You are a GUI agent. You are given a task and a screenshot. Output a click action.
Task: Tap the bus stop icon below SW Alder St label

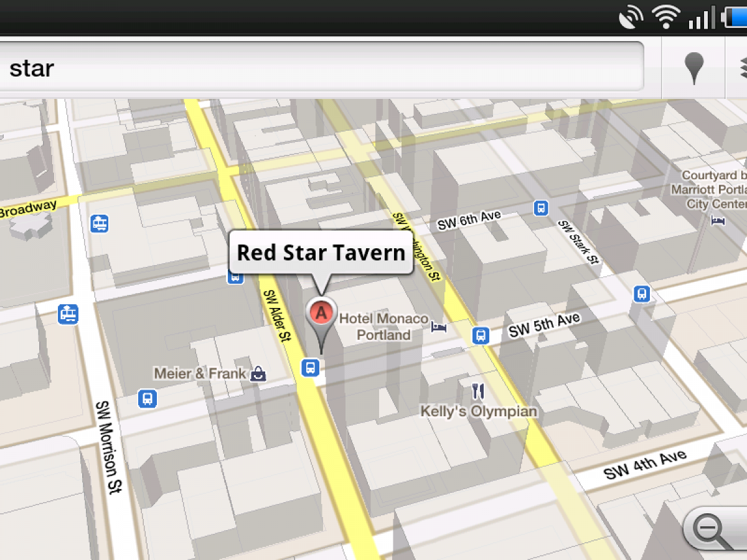pos(310,368)
